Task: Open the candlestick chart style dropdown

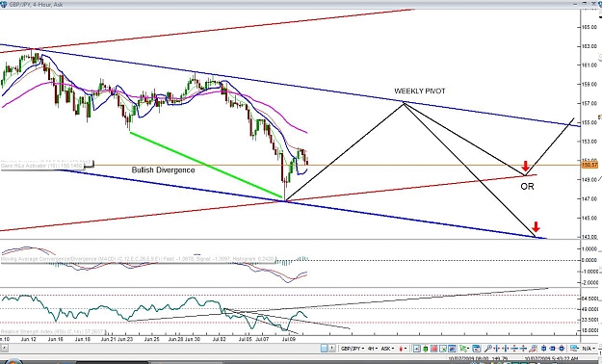Action: pos(403,349)
